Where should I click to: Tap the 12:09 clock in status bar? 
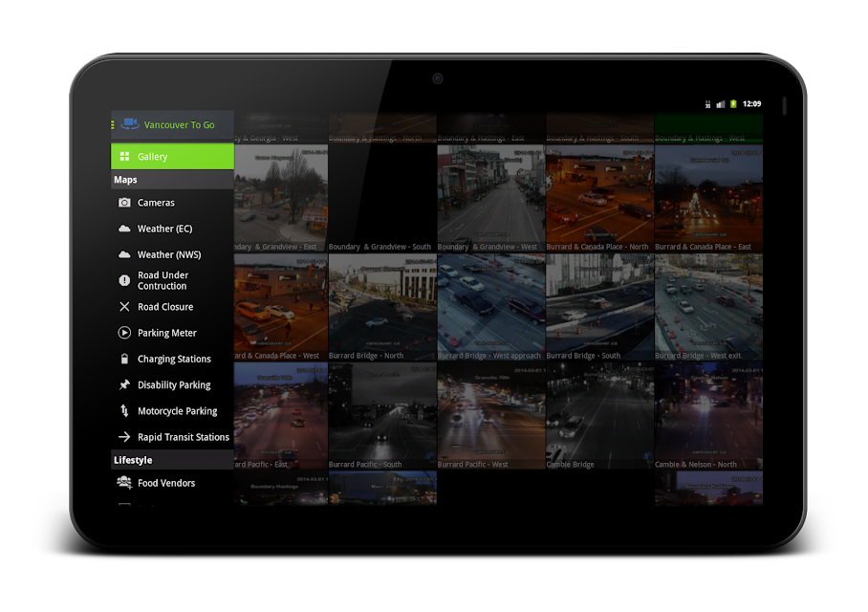pos(751,103)
